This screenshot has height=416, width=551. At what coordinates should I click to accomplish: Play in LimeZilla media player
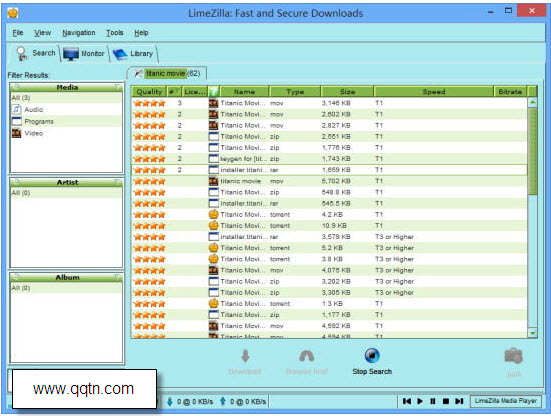coord(420,401)
